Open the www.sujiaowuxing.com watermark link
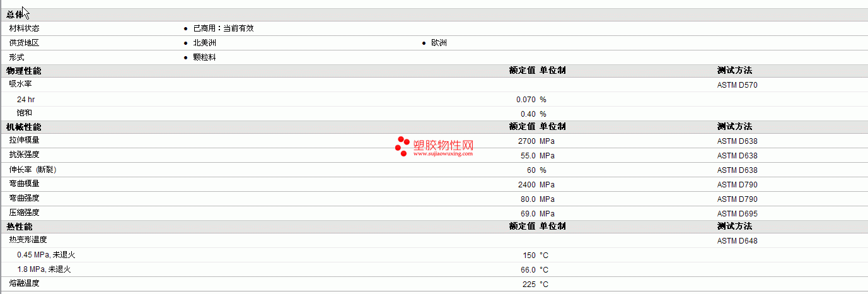868x294 pixels. [x=443, y=153]
